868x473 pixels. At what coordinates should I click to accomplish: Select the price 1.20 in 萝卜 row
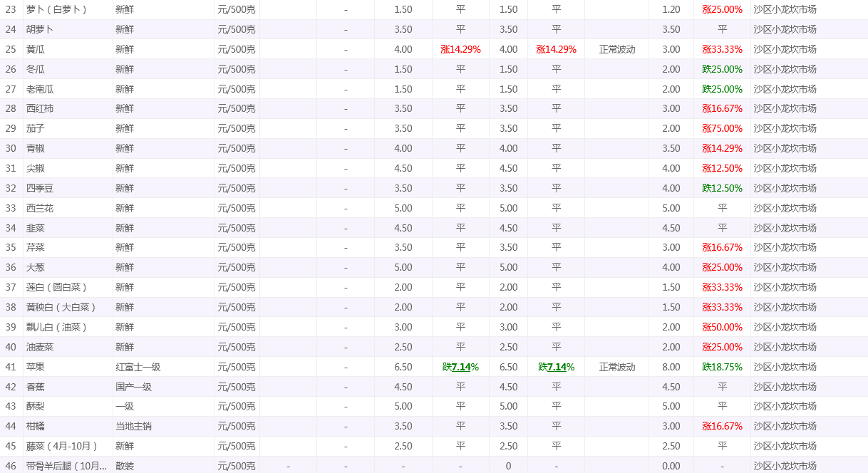[671, 9]
